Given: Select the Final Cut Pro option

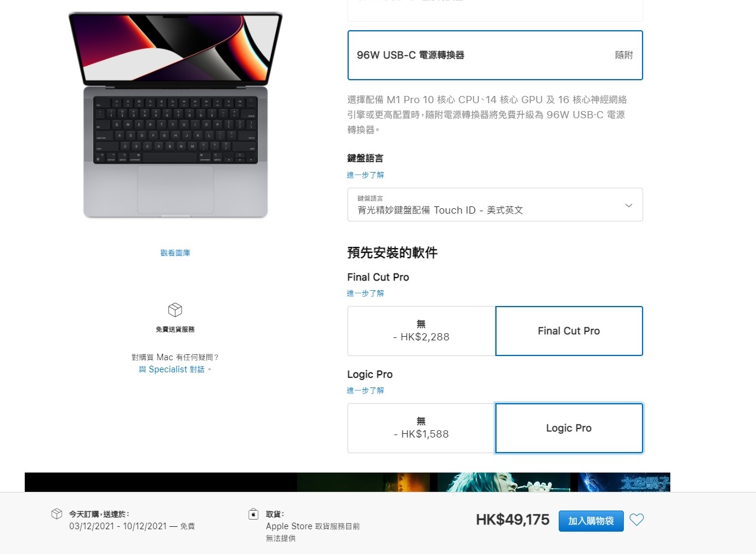Looking at the screenshot, I should (x=569, y=331).
